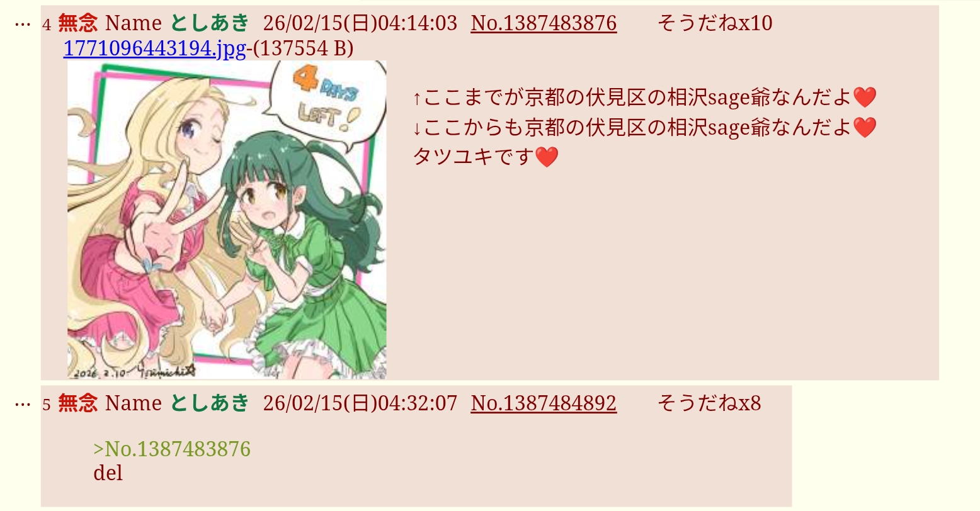Open the ellipsis menu for post 4
This screenshot has height=511, width=980.
(x=22, y=24)
